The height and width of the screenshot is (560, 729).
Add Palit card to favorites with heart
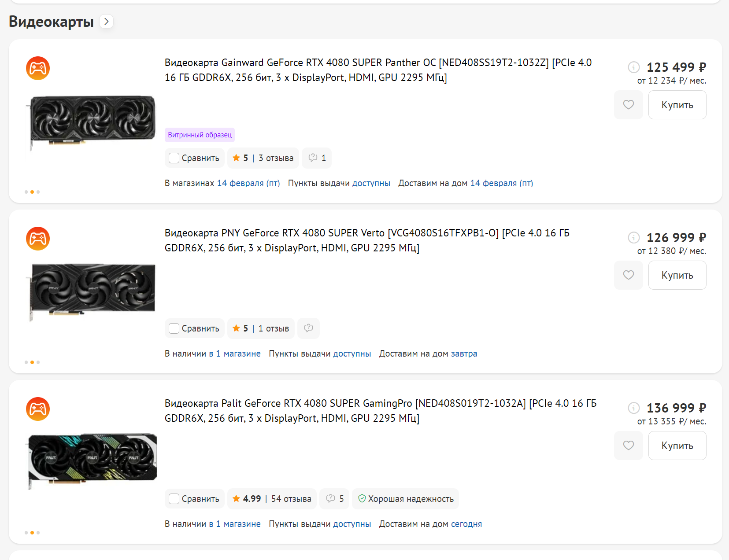click(629, 446)
